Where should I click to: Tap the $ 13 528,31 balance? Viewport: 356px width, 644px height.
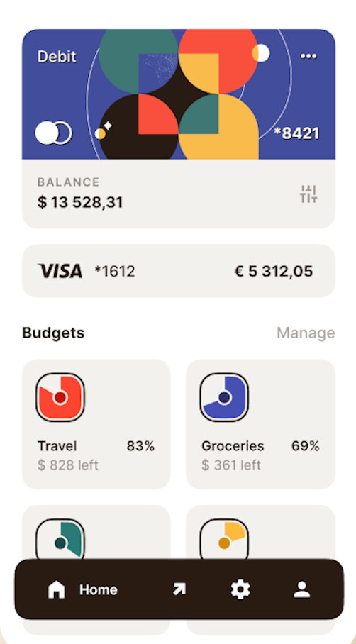(80, 202)
